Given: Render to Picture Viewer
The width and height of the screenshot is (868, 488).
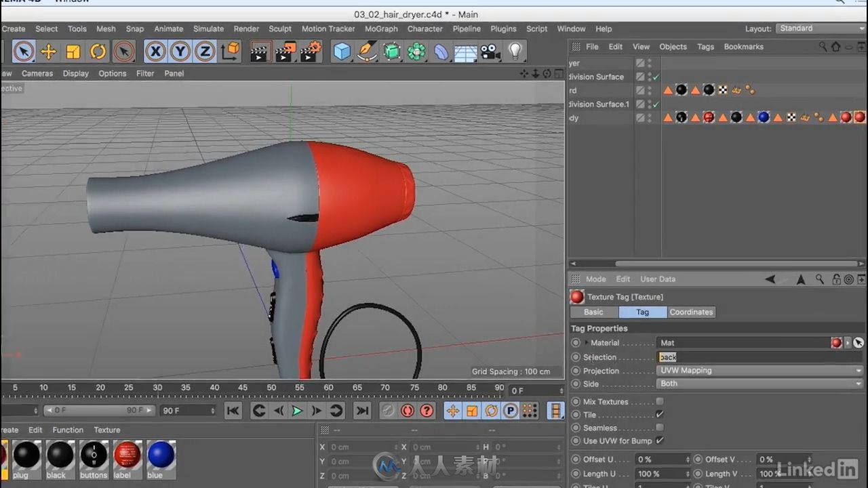Looking at the screenshot, I should point(285,52).
